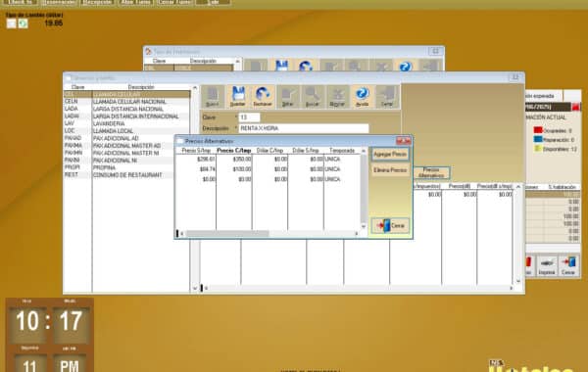
Task: Open the Recepción top menu button
Action: pyautogui.click(x=97, y=2)
